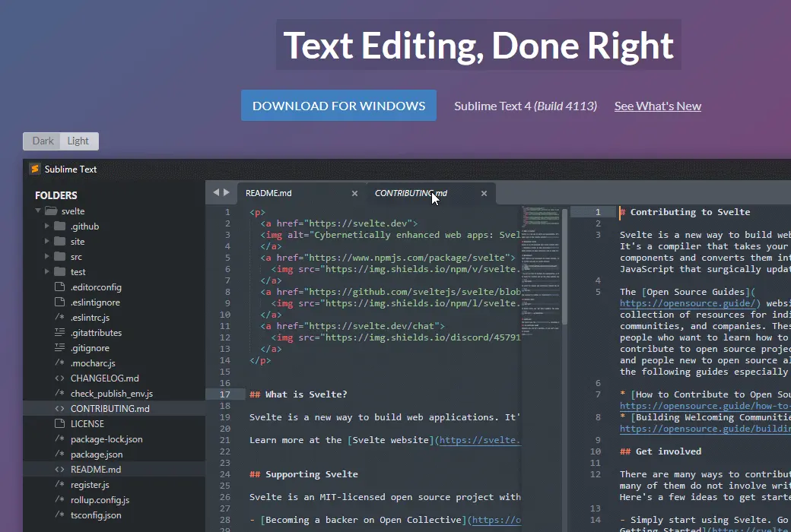Screen dimensions: 791x532
Task: Open rollup.config.js from the sidebar
Action: [100, 500]
